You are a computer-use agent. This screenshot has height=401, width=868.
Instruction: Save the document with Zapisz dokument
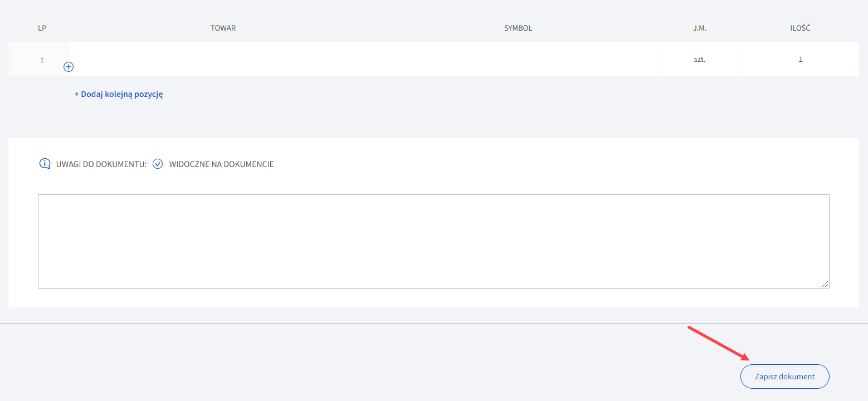click(x=784, y=376)
